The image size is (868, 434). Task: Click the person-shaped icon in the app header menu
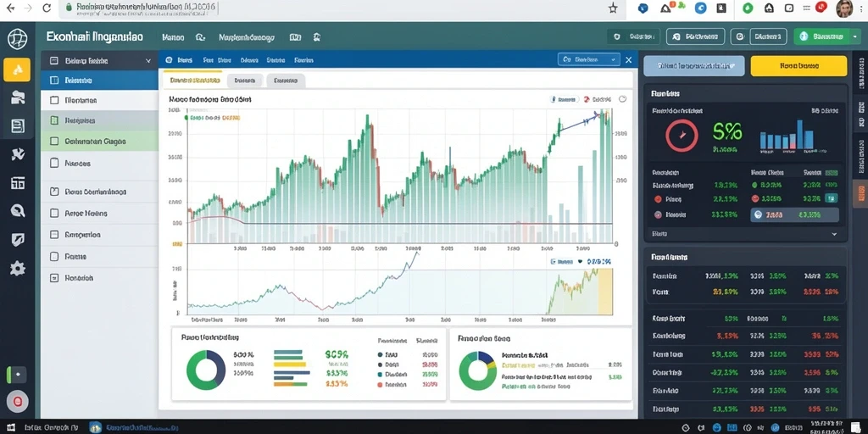pyautogui.click(x=317, y=37)
